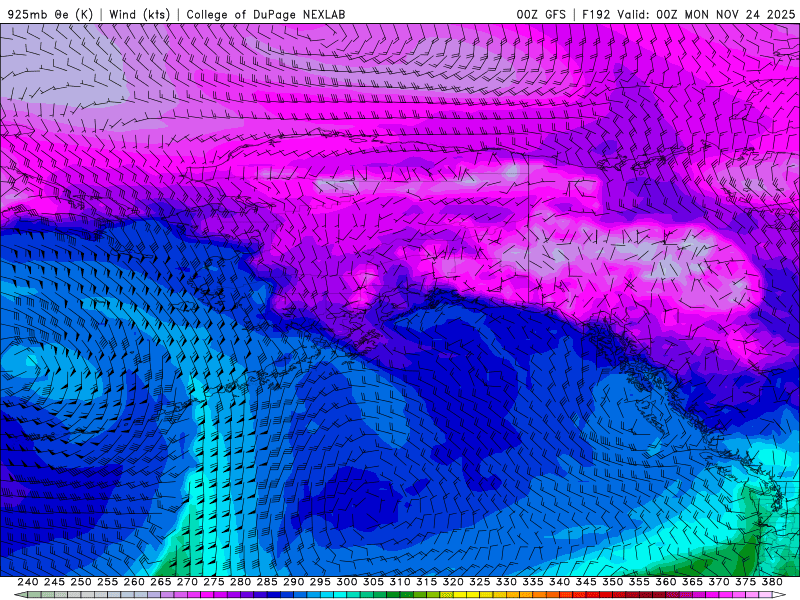Select the 305 color scale label
The width and height of the screenshot is (800, 600).
point(373,582)
